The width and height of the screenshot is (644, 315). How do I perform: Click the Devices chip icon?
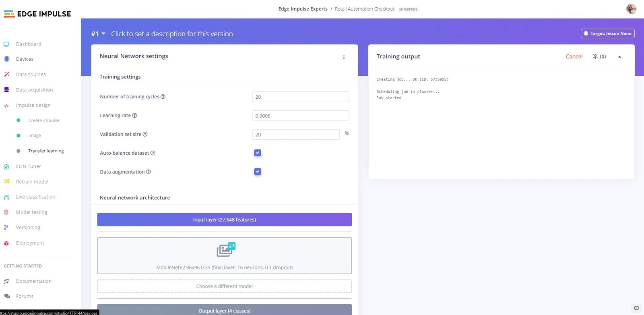[6, 59]
